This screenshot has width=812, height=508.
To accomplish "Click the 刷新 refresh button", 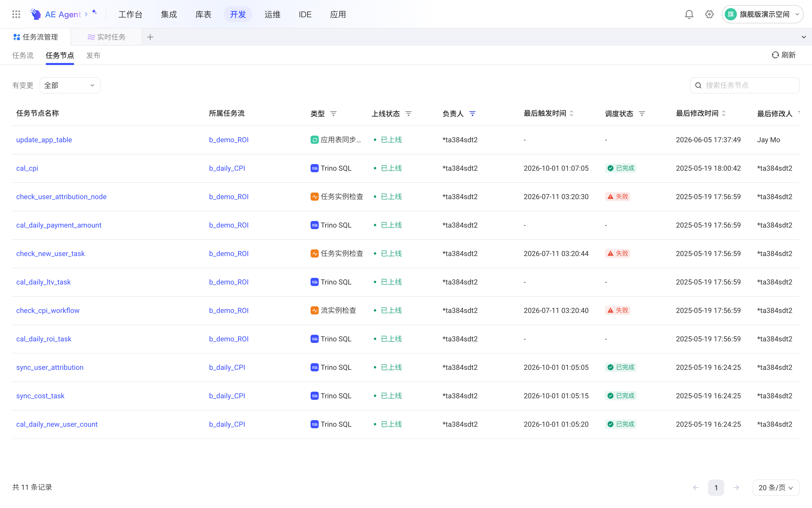I will (784, 55).
